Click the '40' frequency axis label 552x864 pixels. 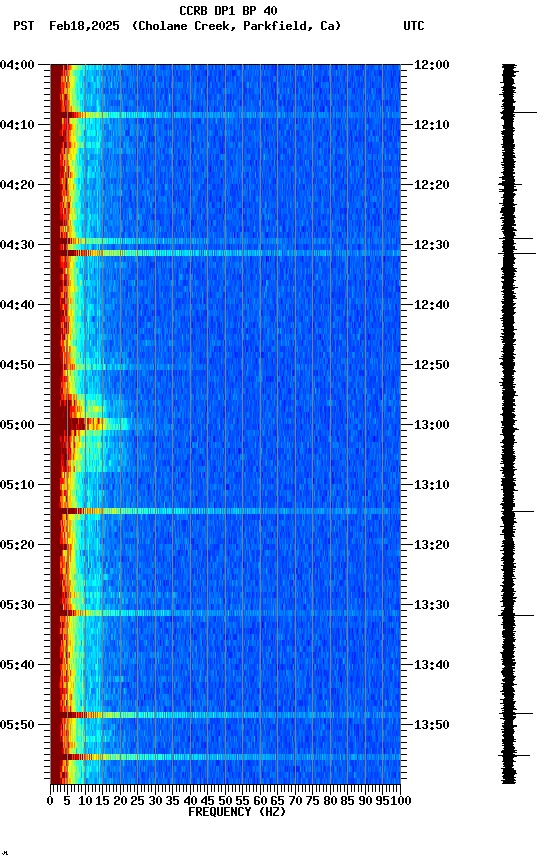(x=190, y=801)
